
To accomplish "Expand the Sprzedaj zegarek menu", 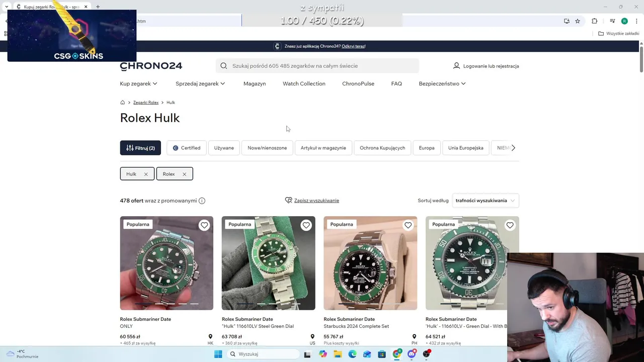I will 200,83.
